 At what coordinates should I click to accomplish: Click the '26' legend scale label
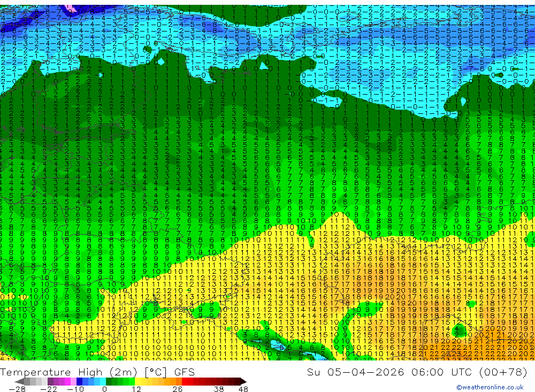177,389
